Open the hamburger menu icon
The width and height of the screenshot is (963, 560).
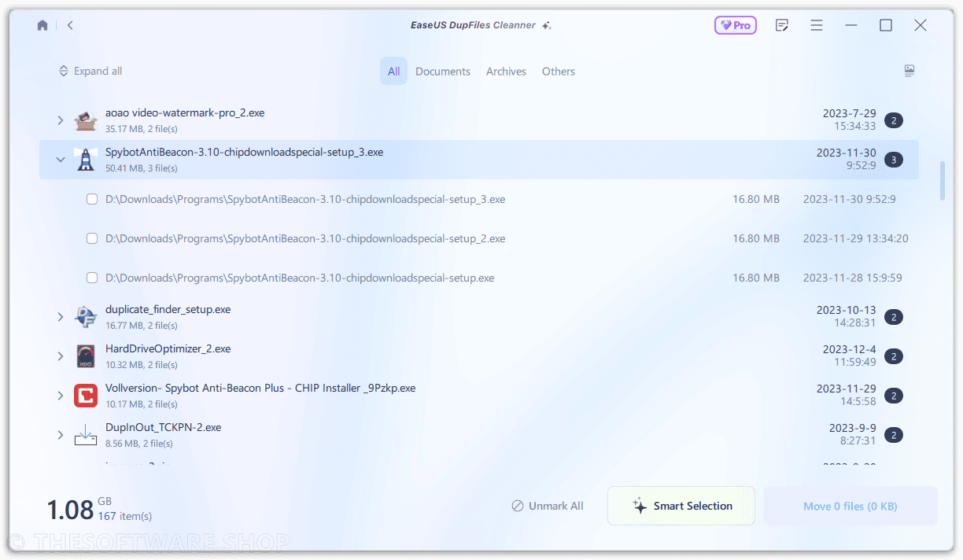pyautogui.click(x=817, y=25)
